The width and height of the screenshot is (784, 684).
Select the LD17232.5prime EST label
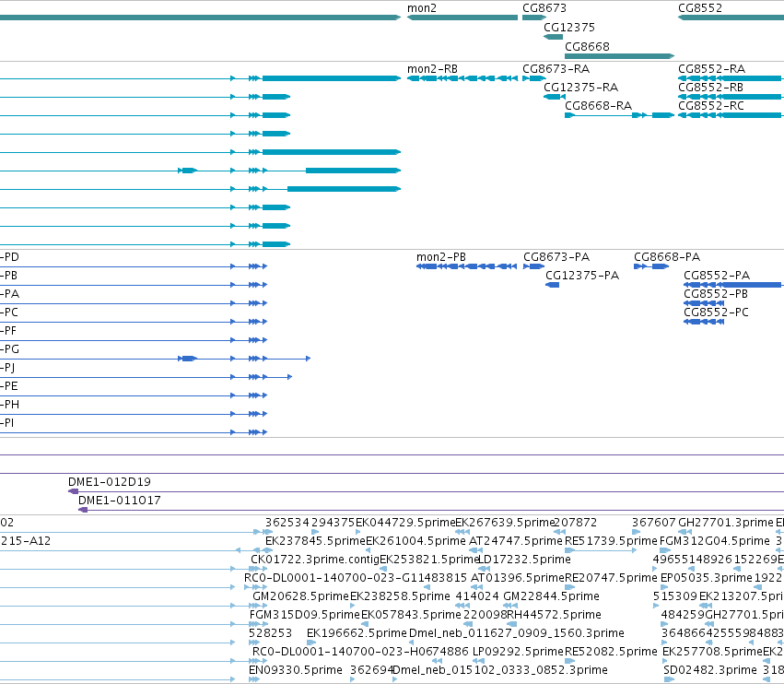coord(524,560)
